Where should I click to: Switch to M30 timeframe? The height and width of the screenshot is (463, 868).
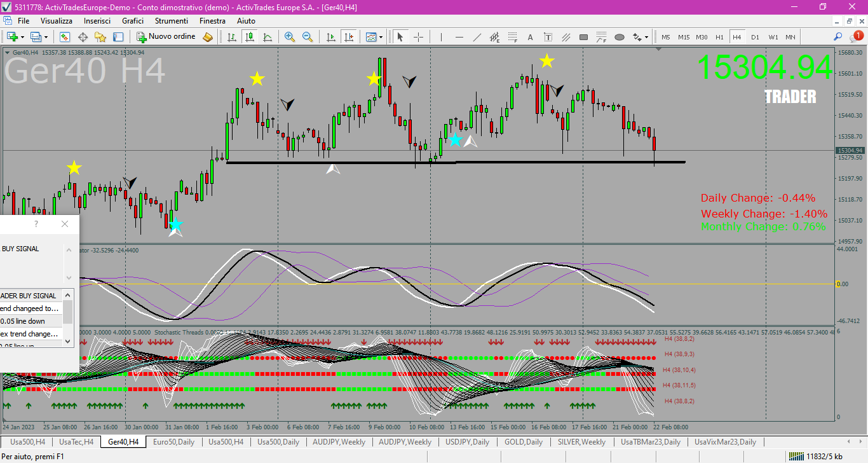[x=702, y=37]
